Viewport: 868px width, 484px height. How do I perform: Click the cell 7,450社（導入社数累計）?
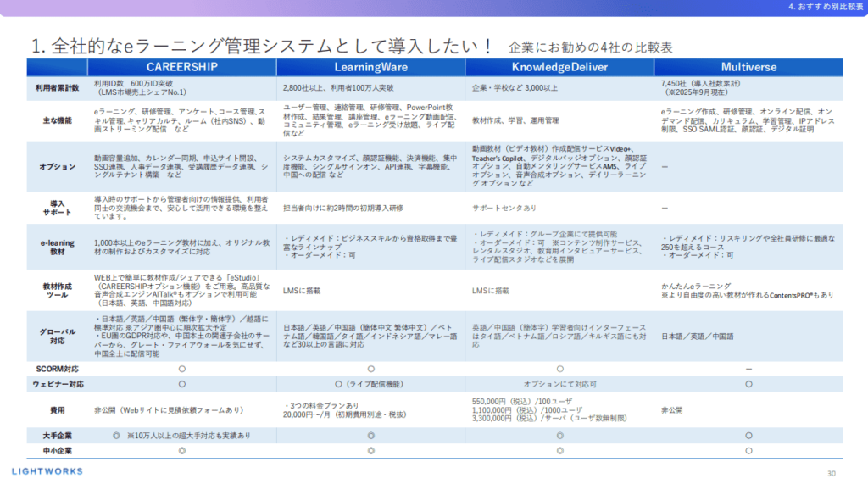(x=700, y=84)
